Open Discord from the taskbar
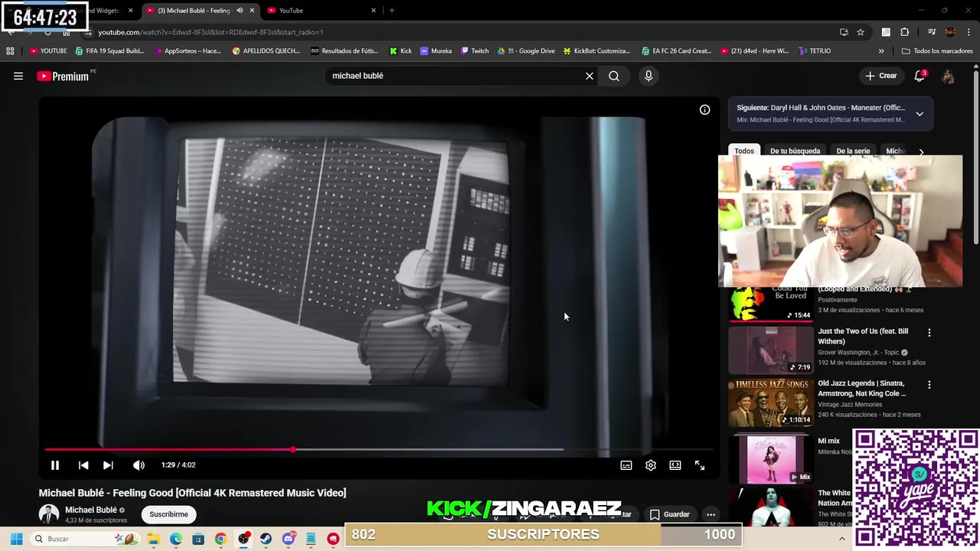The width and height of the screenshot is (980, 551). pos(288,539)
